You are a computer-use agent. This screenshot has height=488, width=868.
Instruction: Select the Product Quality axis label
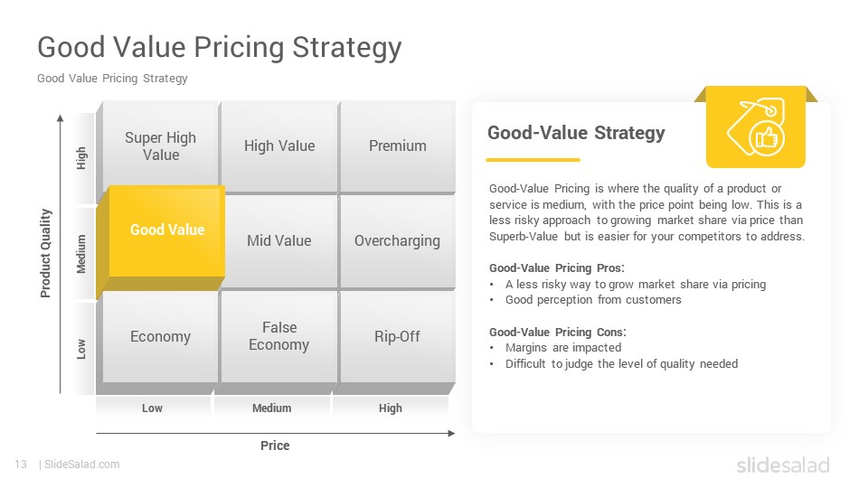[x=45, y=253]
